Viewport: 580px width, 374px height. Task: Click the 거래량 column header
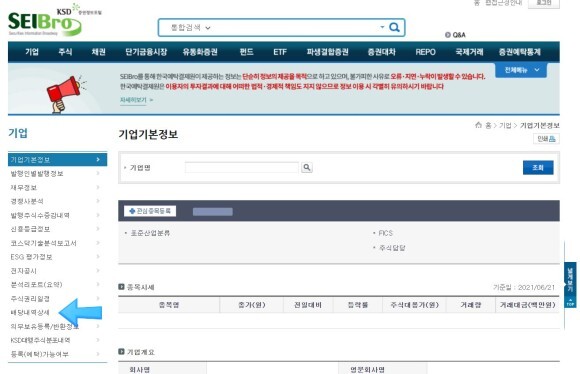(x=471, y=305)
